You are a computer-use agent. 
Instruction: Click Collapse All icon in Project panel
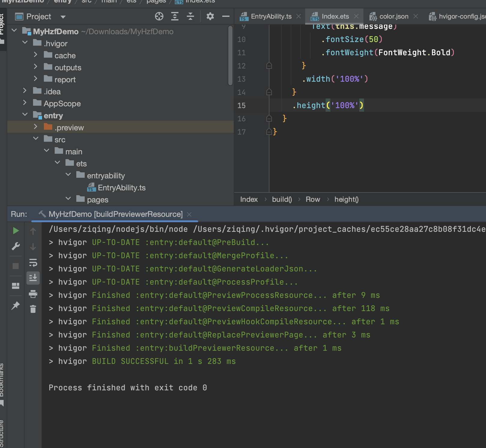point(190,17)
